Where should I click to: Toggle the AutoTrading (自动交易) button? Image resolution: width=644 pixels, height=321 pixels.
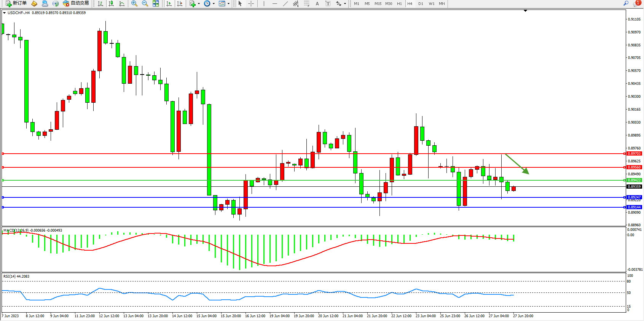(76, 3)
